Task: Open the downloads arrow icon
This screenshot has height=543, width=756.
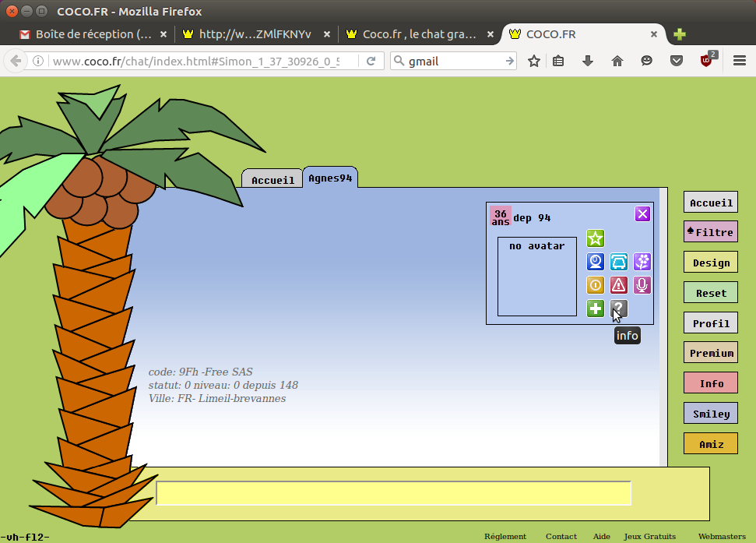Action: (588, 62)
